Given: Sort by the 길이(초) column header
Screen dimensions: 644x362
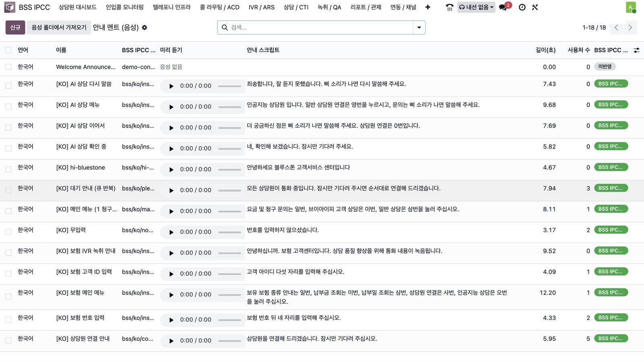Looking at the screenshot, I should 545,50.
